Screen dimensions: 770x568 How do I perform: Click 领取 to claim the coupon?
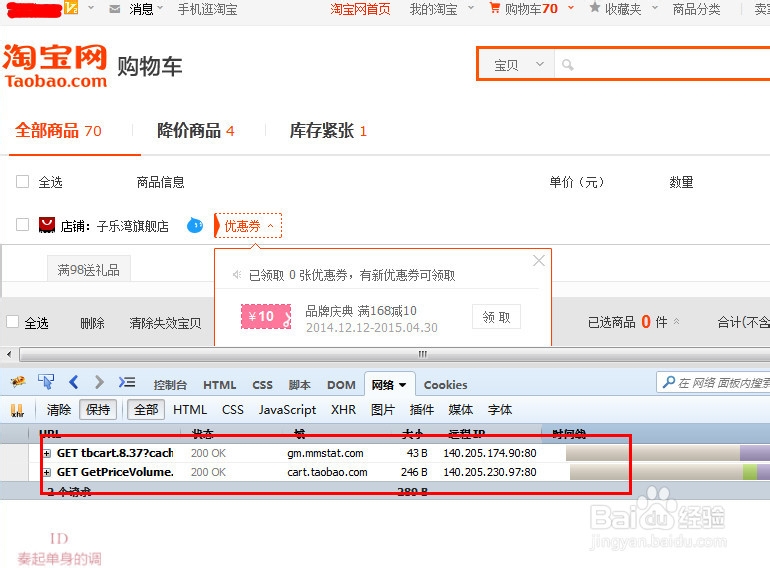click(496, 317)
